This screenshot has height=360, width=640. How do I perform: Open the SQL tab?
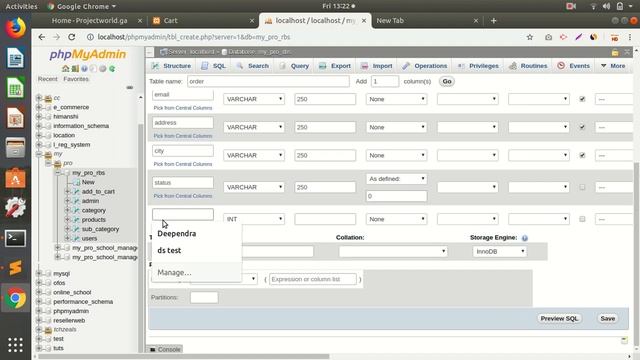(x=213, y=66)
